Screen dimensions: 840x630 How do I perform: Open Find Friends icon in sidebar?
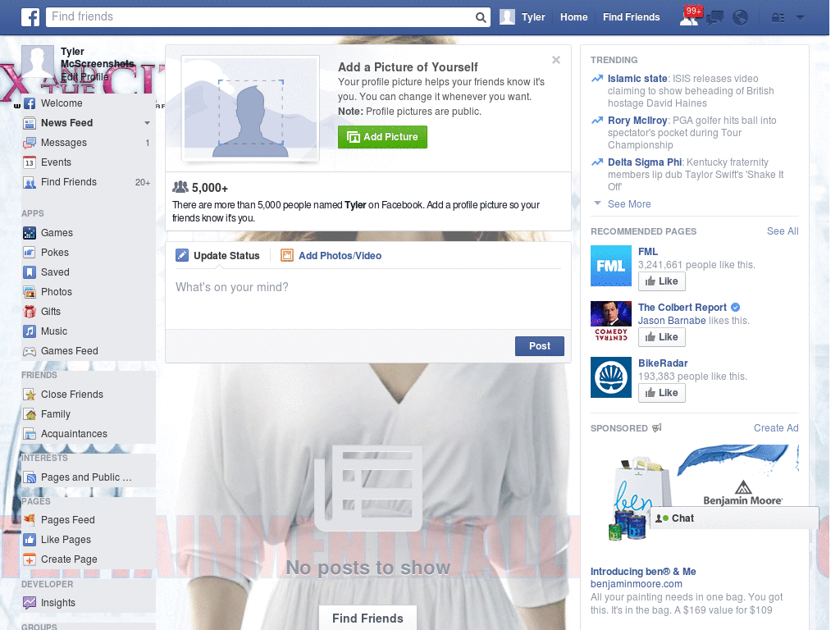point(30,182)
